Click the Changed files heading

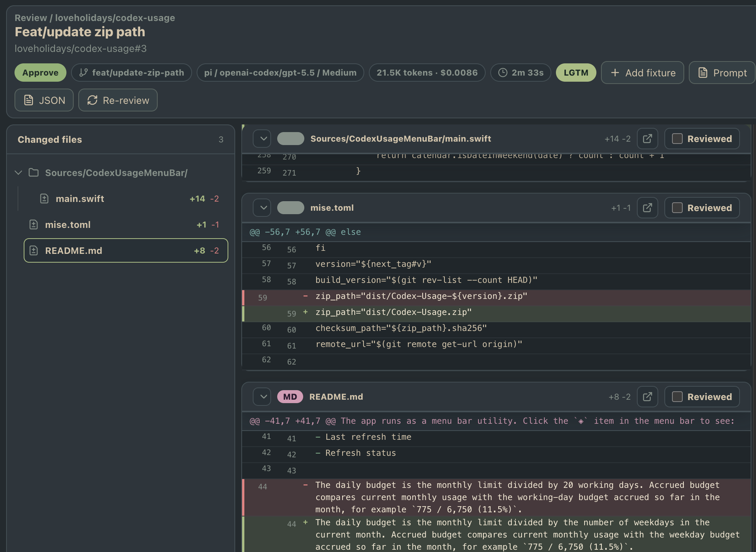pos(50,139)
